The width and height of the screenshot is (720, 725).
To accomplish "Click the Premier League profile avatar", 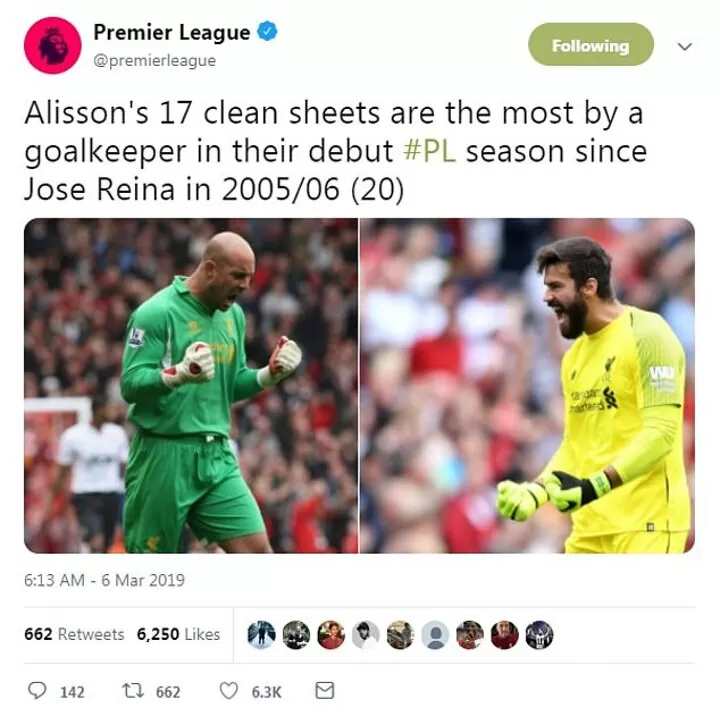I will coord(53,45).
